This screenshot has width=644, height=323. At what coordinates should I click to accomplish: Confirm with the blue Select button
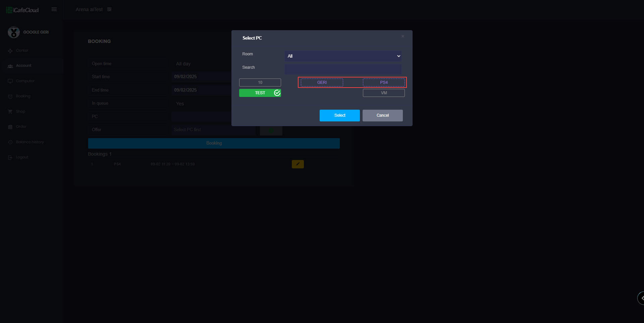[x=340, y=115]
